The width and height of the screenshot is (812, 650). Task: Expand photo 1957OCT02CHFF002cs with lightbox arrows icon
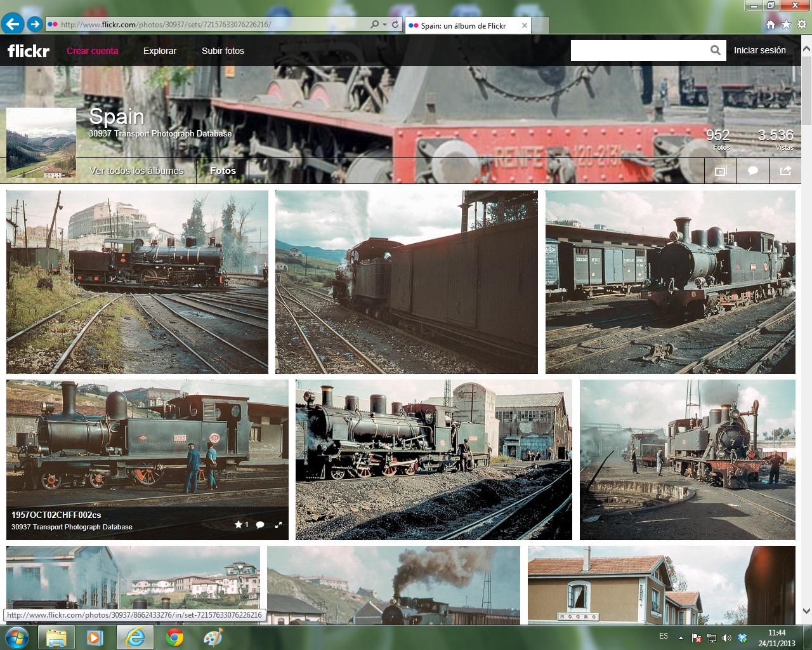click(x=278, y=525)
